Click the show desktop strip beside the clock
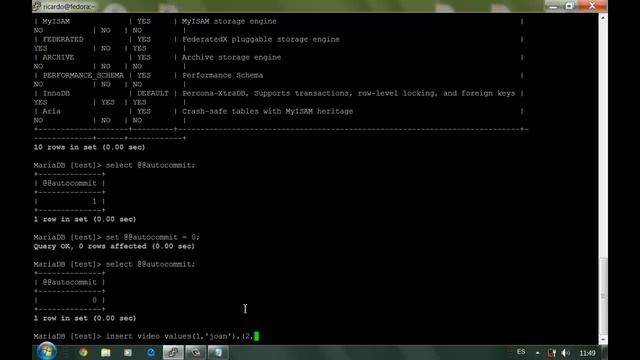The height and width of the screenshot is (360, 640). click(x=604, y=353)
